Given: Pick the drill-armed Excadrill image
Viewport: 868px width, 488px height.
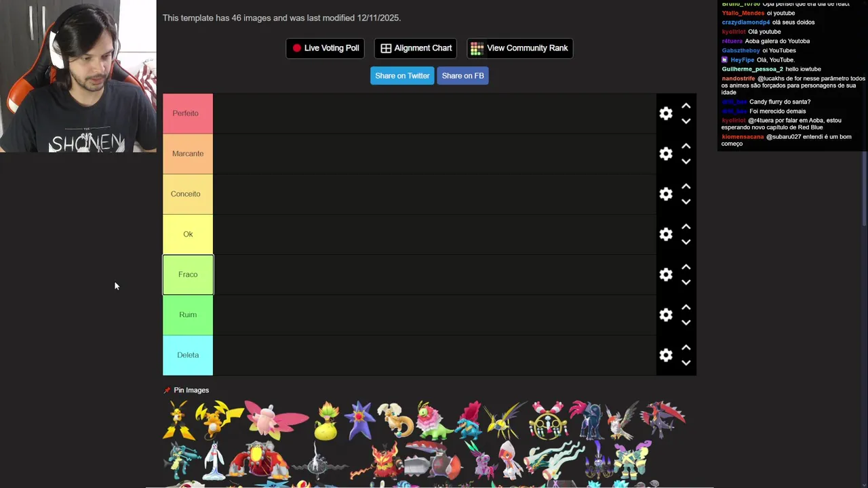Looking at the screenshot, I should (434, 460).
